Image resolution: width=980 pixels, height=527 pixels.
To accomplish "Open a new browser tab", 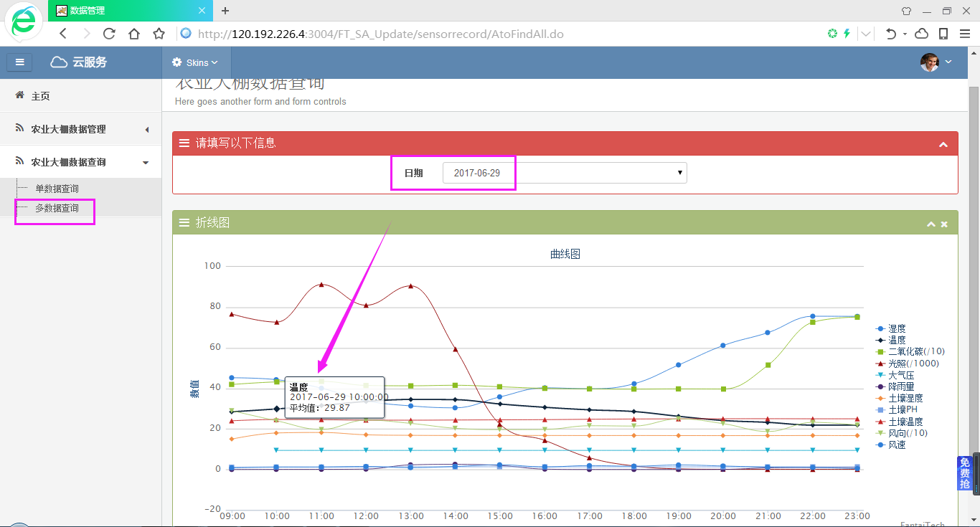I will 225,11.
